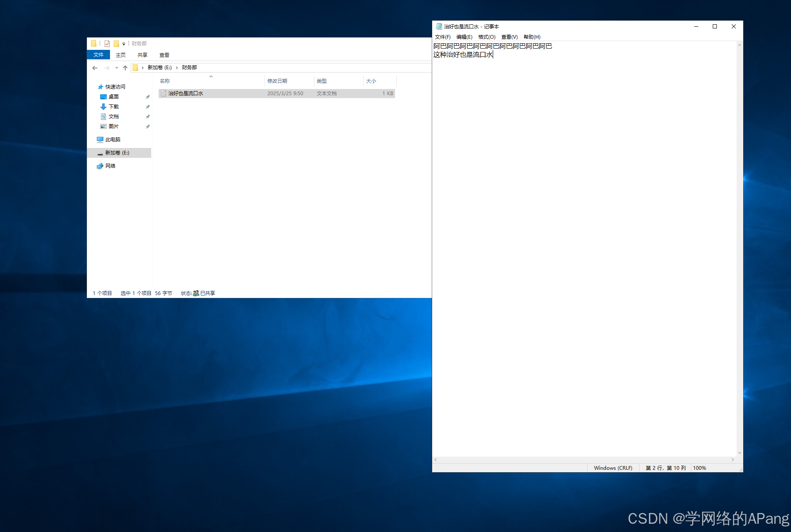Open the 查看 ribbon tab
This screenshot has width=791, height=532.
pyautogui.click(x=164, y=55)
